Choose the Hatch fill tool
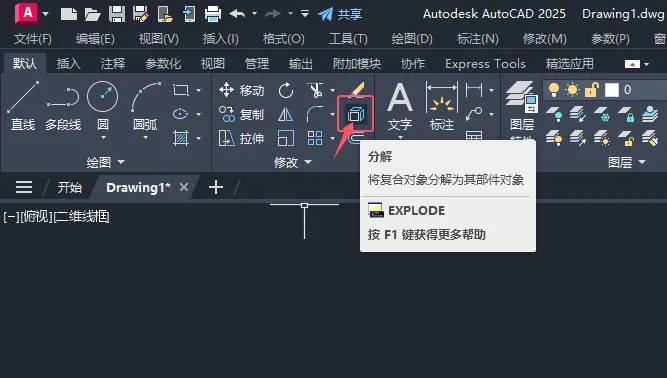The width and height of the screenshot is (667, 378). click(x=181, y=138)
